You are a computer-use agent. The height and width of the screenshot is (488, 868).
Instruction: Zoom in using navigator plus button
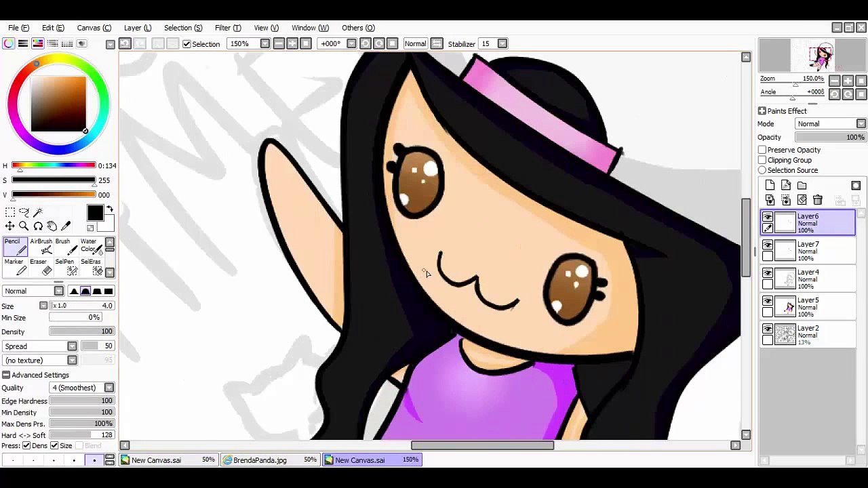pos(848,81)
